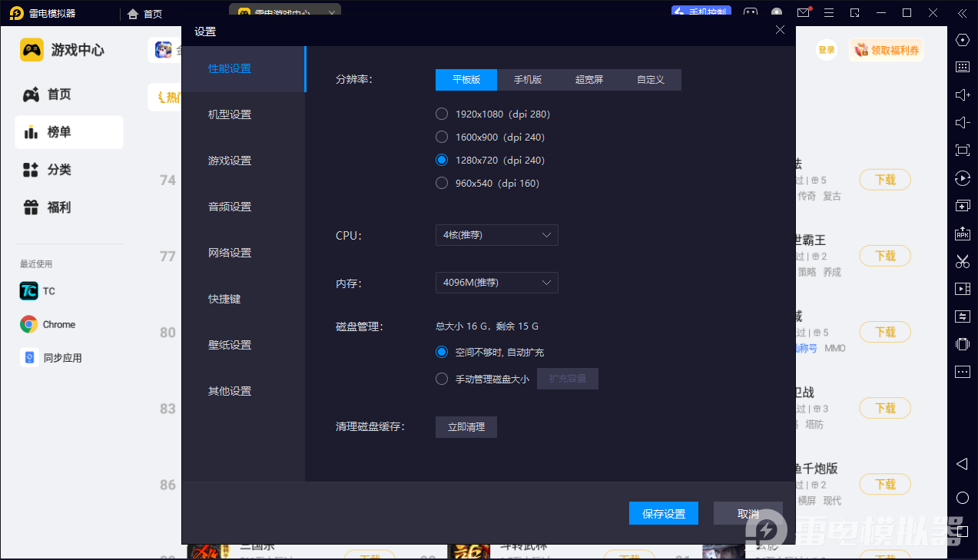Click the user avatar icon in title bar

[x=777, y=13]
